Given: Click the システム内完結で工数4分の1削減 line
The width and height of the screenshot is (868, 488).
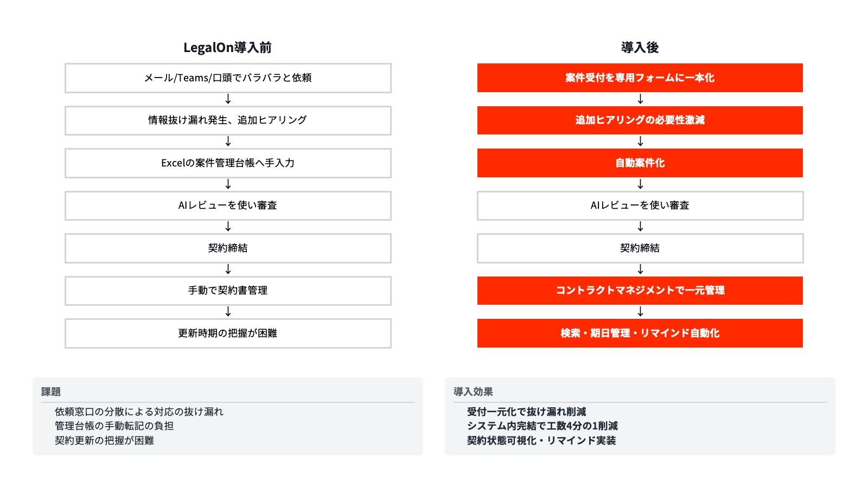Looking at the screenshot, I should coord(542,426).
